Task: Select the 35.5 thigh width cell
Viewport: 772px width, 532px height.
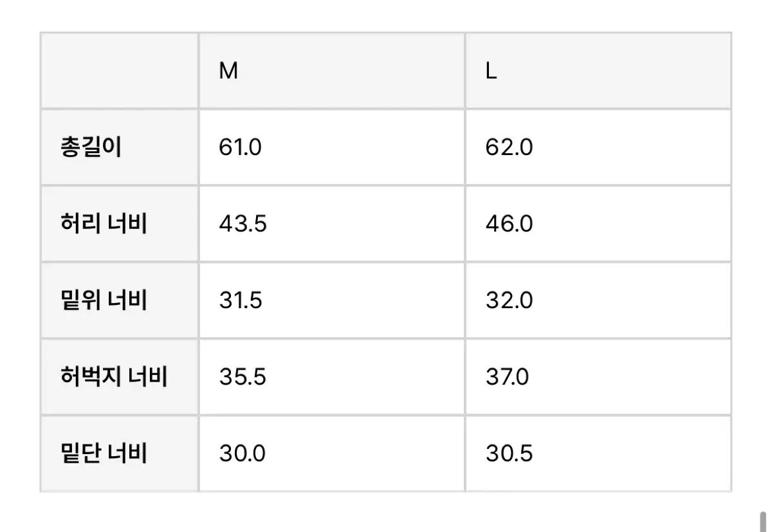Action: pos(331,377)
